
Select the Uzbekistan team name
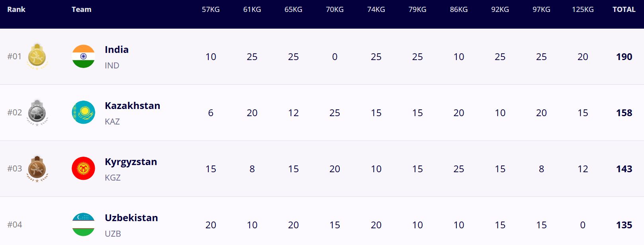click(131, 218)
